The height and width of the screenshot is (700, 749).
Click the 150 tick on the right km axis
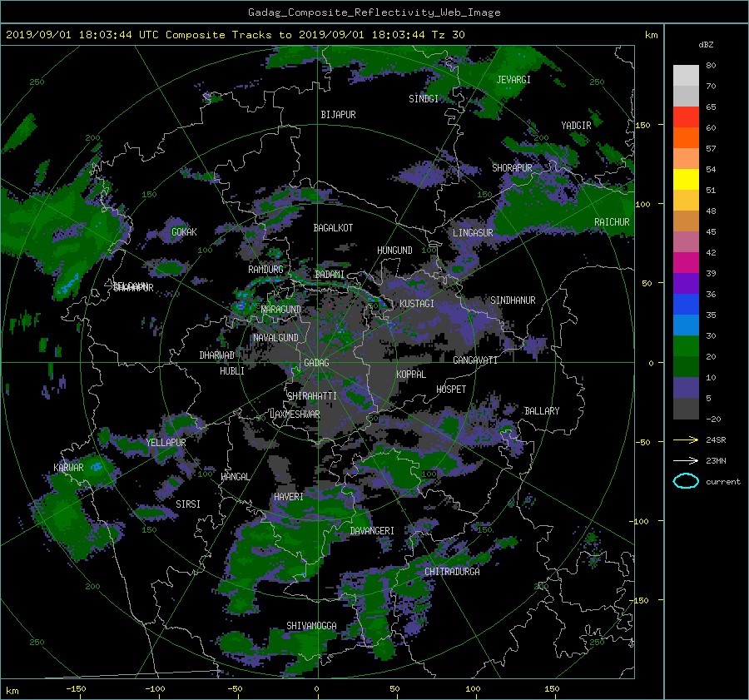[x=642, y=125]
